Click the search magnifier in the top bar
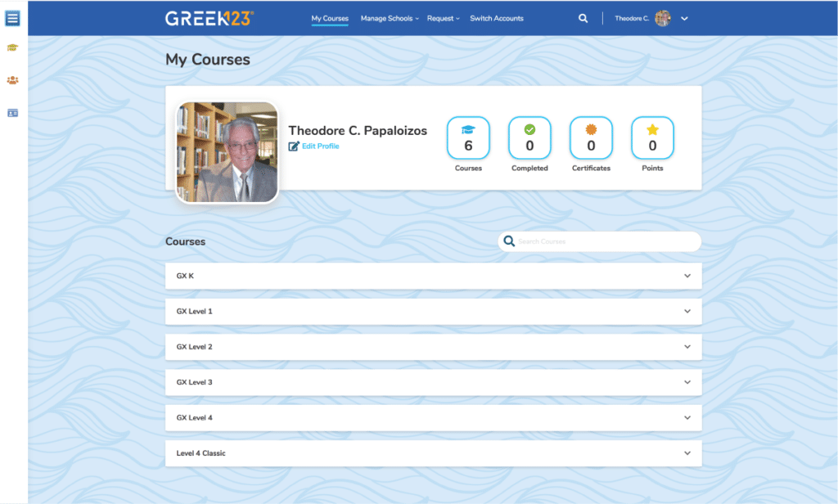The width and height of the screenshot is (838, 504). click(583, 18)
